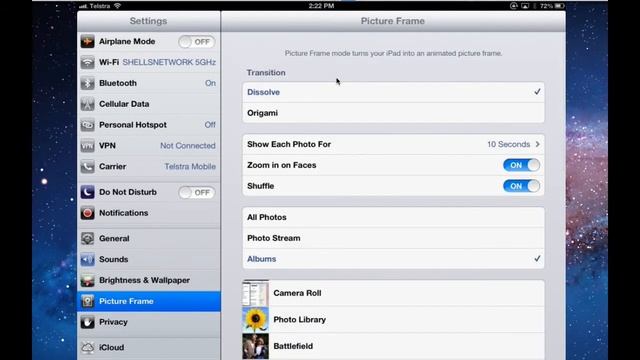Select the Camera Roll album
640x360 pixels.
tap(393, 293)
